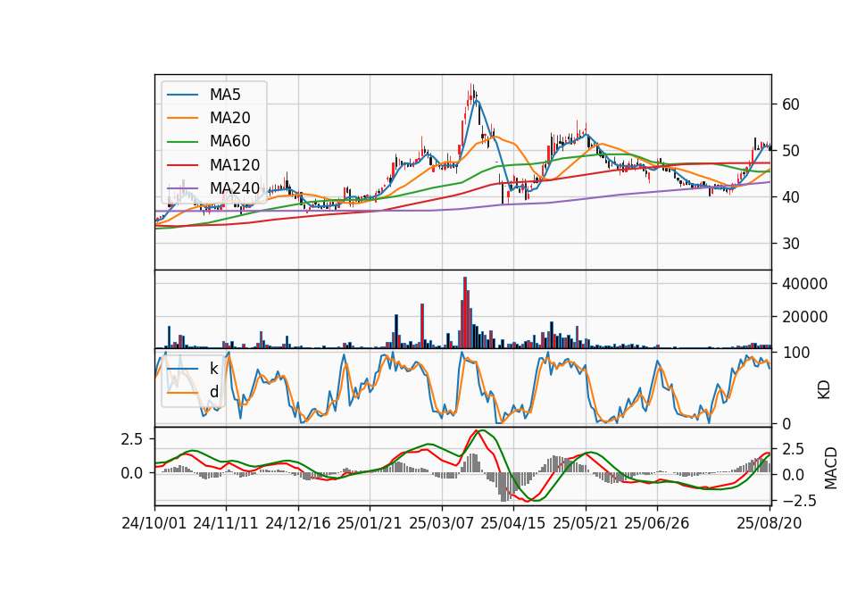Click the MA120 legend label
857x616 pixels.
tap(235, 165)
